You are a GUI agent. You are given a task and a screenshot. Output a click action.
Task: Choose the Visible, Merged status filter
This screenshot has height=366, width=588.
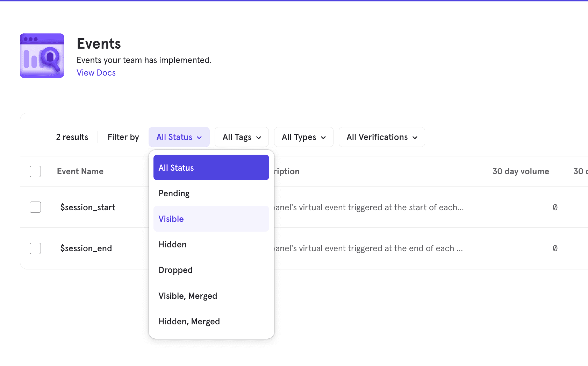pos(188,296)
